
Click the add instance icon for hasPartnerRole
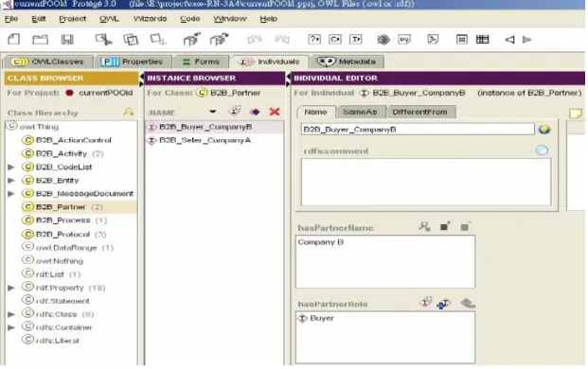[x=444, y=304]
